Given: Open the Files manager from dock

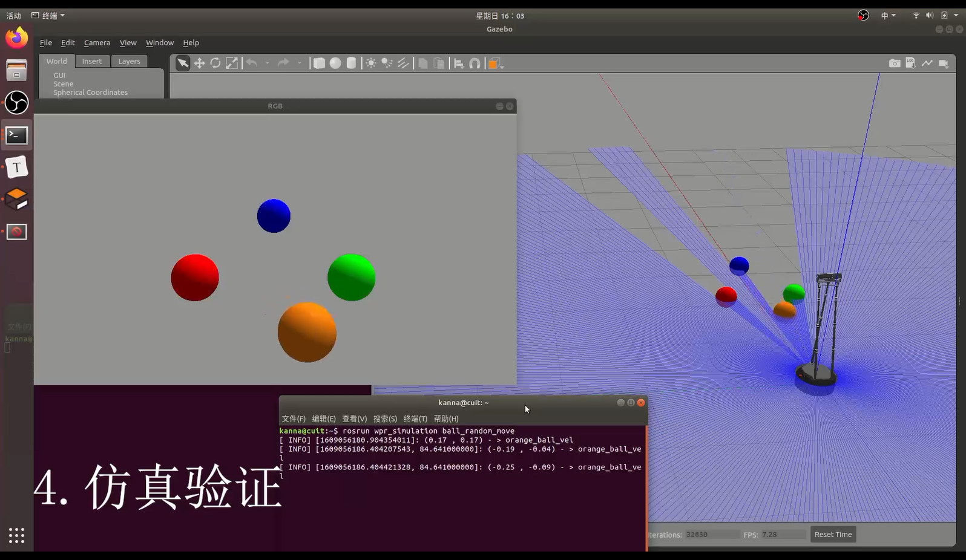Looking at the screenshot, I should click(x=16, y=70).
